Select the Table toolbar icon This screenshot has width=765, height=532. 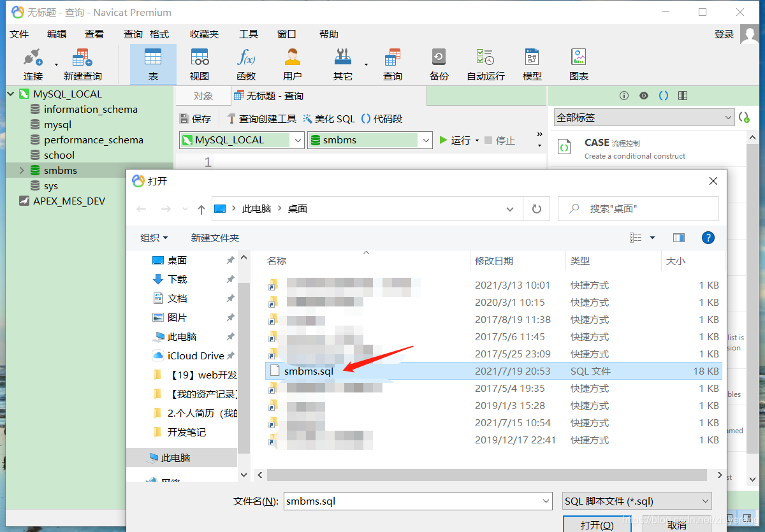(153, 64)
